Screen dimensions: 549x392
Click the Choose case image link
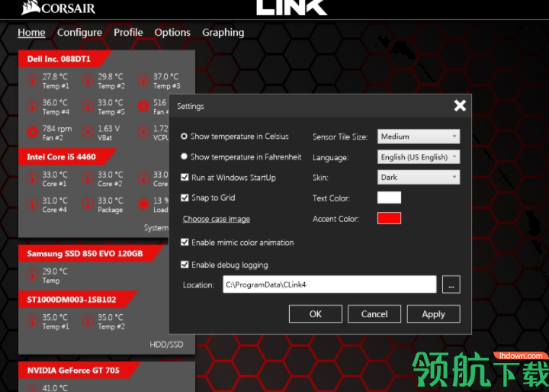pos(217,219)
